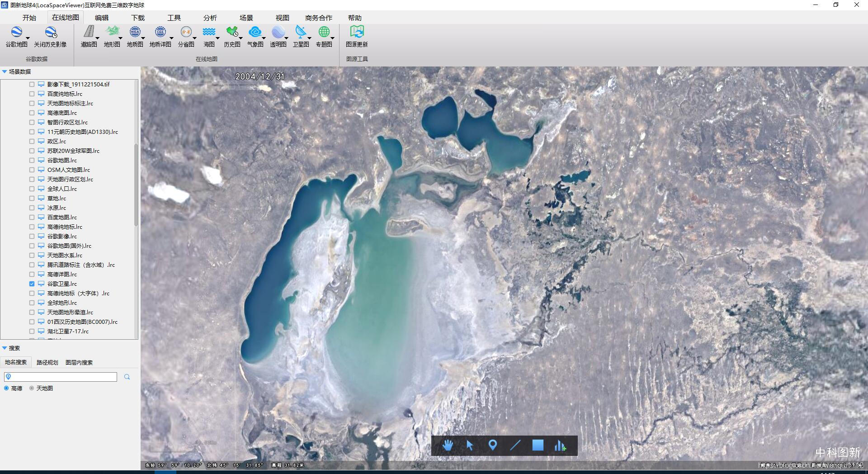Select the 专题图 thematic map icon
Screen dimensions: 868x474
coord(324,32)
